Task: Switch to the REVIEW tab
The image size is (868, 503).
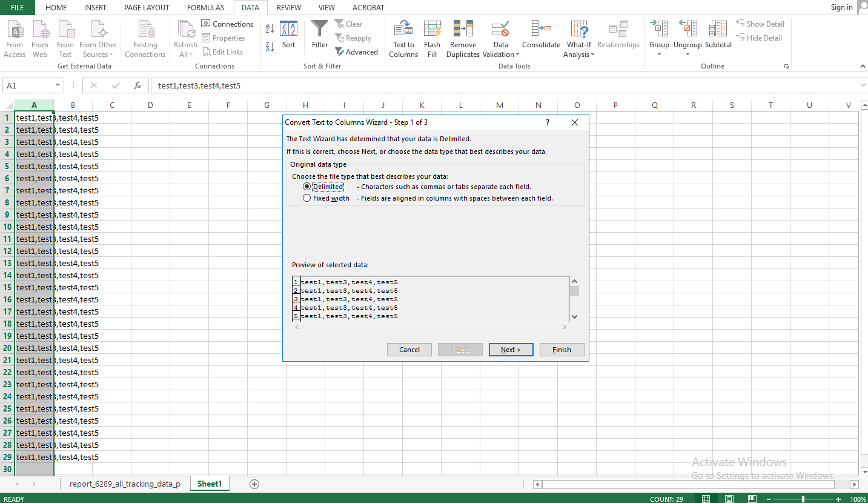Action: (x=289, y=7)
